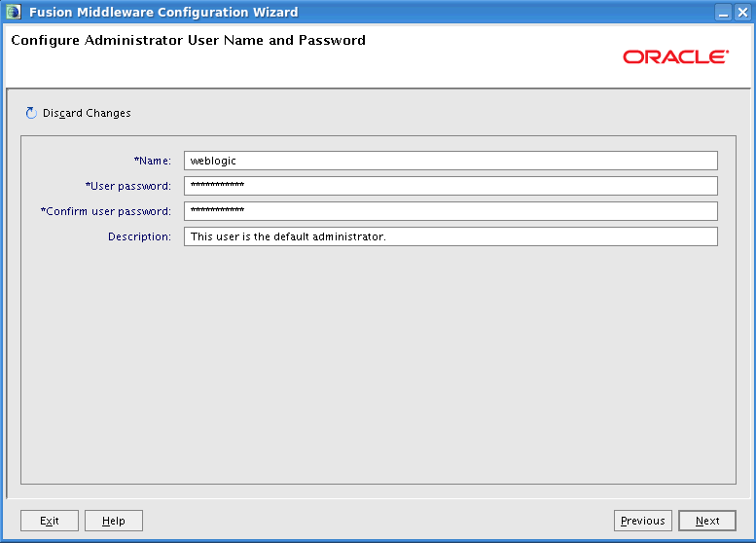Go back with the Previous button
The image size is (756, 543).
tap(642, 521)
